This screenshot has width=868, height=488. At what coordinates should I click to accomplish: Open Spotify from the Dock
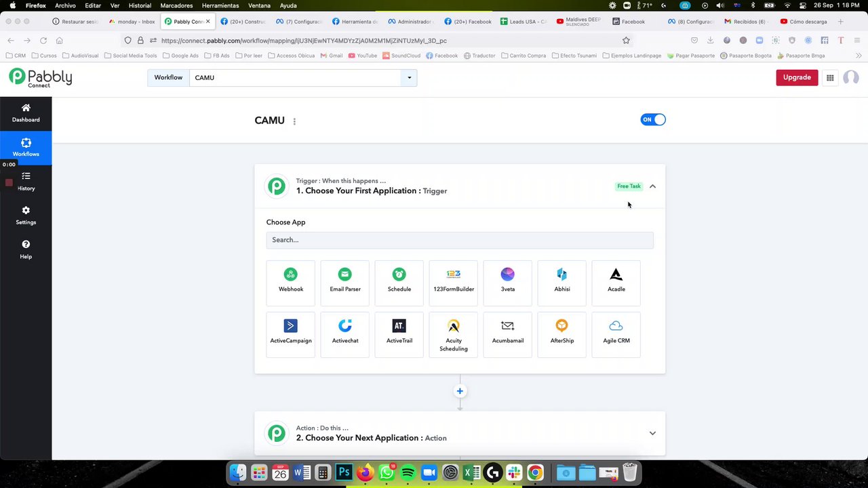click(408, 472)
